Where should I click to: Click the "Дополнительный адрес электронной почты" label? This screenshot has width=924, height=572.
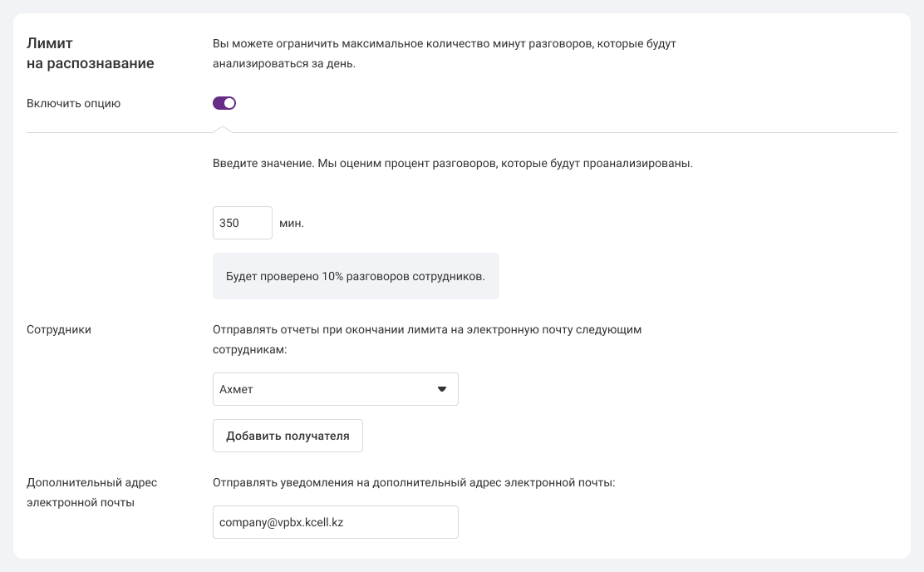click(x=91, y=492)
